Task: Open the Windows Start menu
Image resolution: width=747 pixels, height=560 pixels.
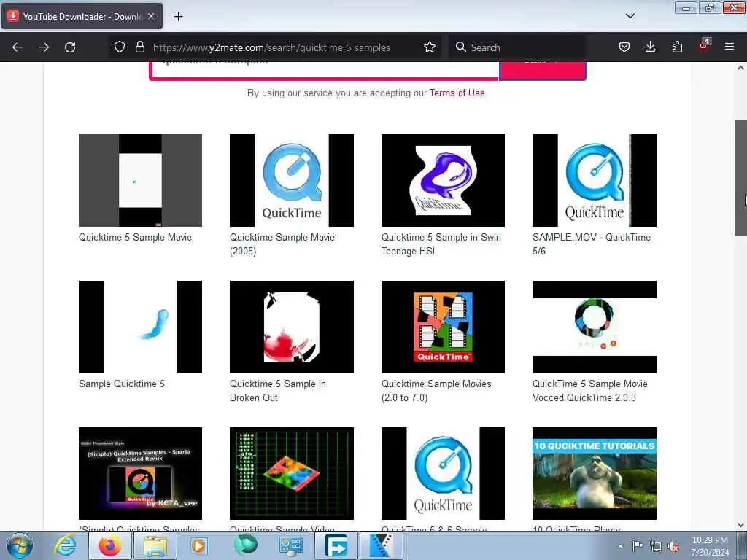Action: pyautogui.click(x=20, y=545)
